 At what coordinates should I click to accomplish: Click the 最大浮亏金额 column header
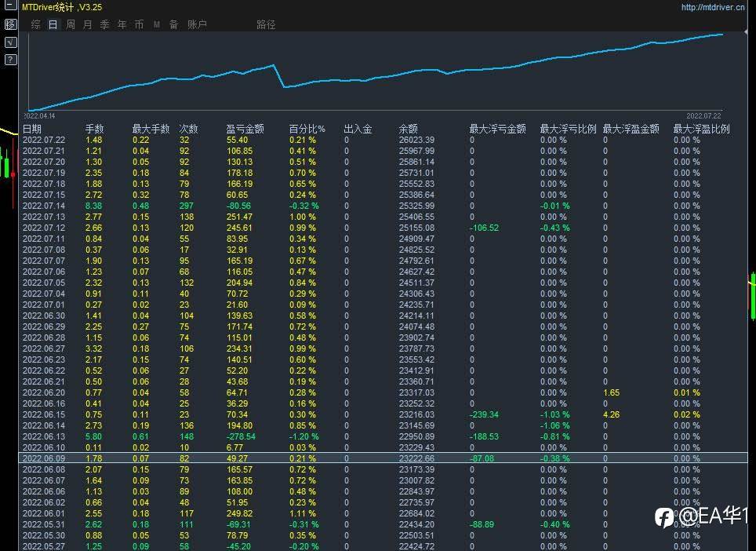point(497,129)
